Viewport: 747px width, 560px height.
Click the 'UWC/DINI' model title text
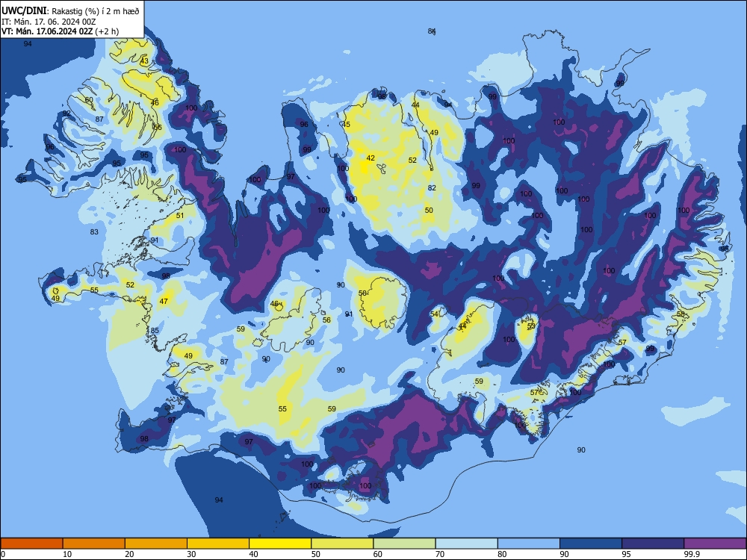[25, 11]
